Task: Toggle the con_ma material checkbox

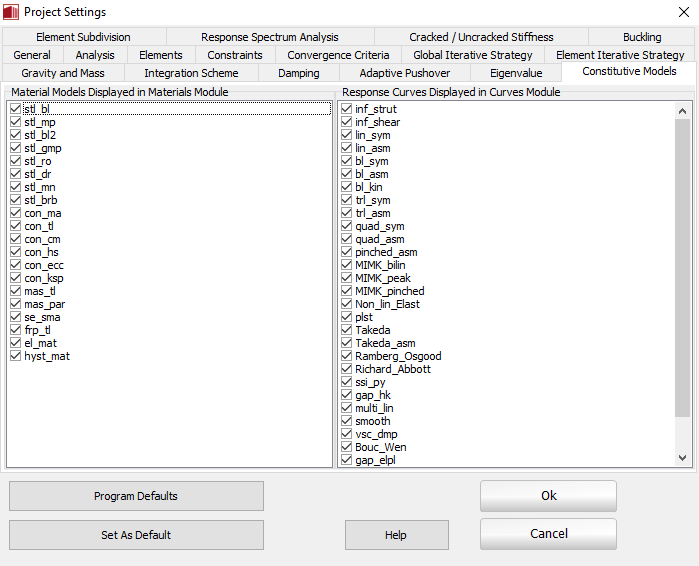Action: coord(15,213)
